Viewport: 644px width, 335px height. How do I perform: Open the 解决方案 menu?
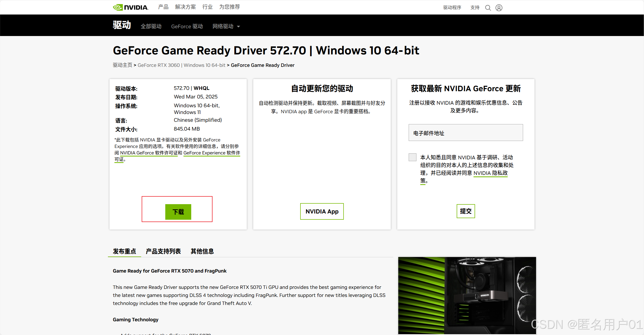pos(185,7)
